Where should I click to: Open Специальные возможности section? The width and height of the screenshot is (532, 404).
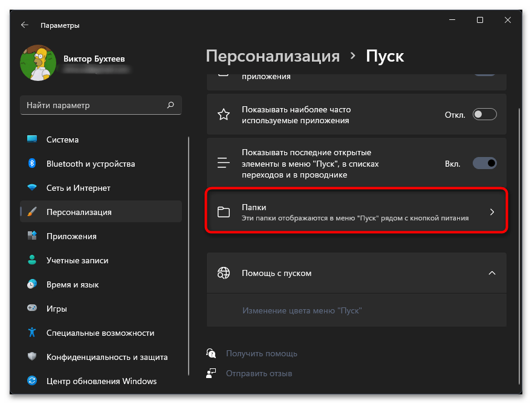point(101,333)
